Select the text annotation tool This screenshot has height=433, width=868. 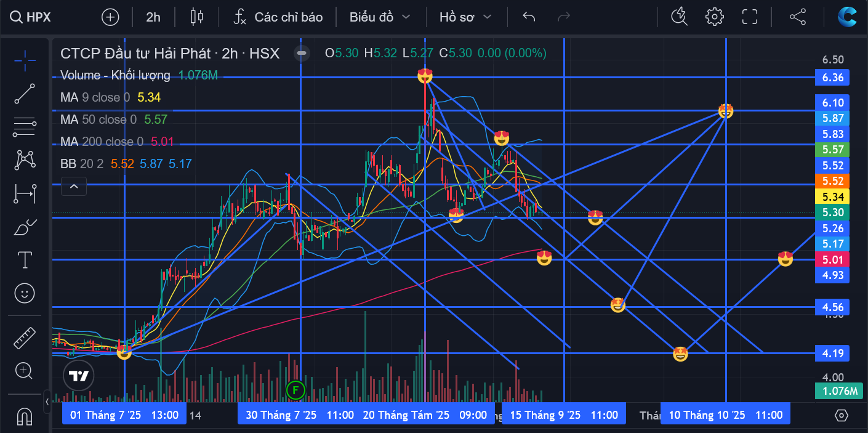coord(25,260)
